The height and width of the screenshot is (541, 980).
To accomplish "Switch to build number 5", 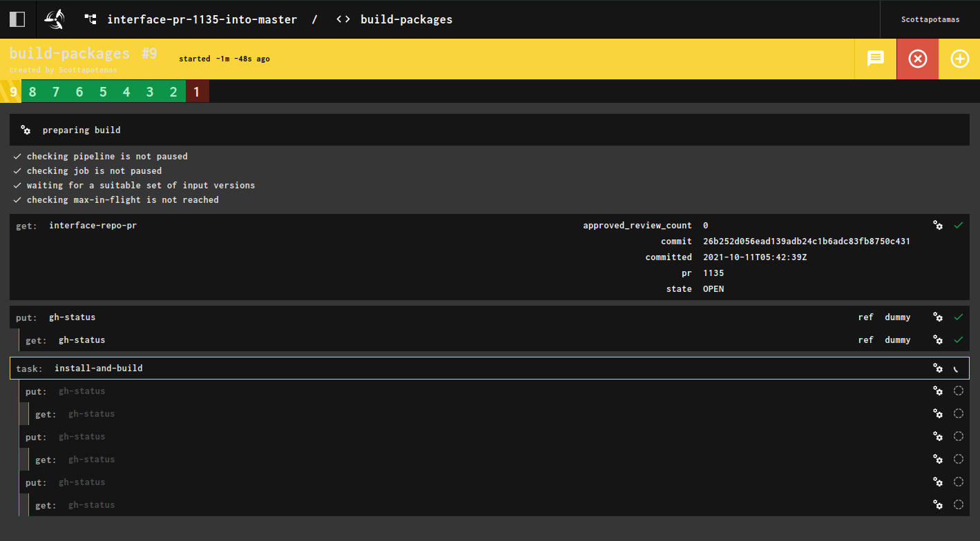I will [x=103, y=90].
